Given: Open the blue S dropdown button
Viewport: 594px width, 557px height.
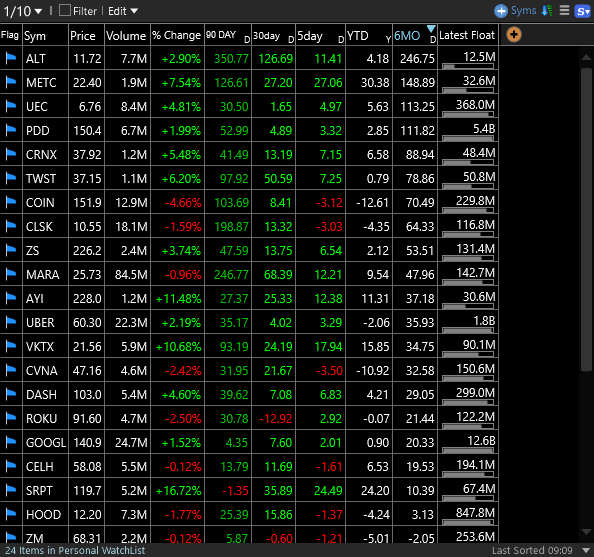Looking at the screenshot, I should pos(582,11).
